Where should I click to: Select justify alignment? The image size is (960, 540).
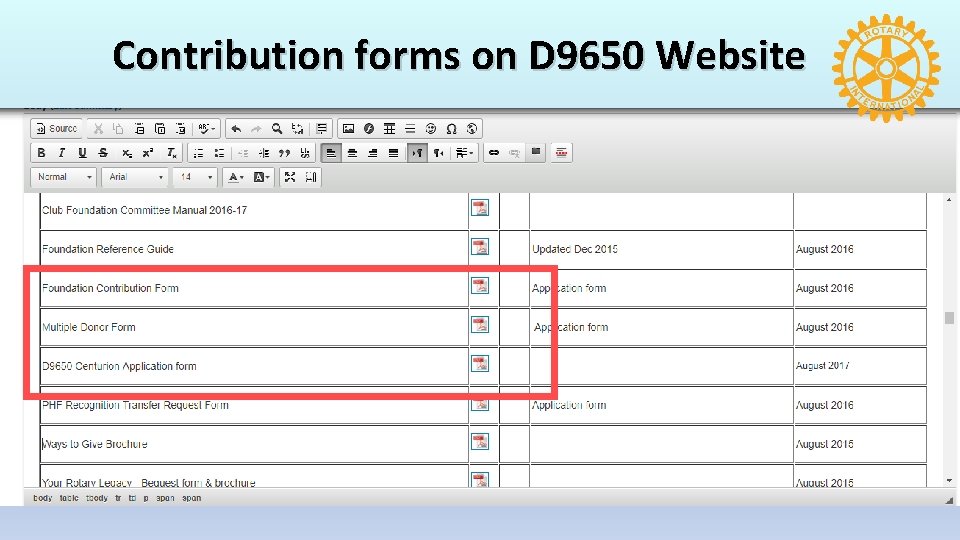(394, 152)
